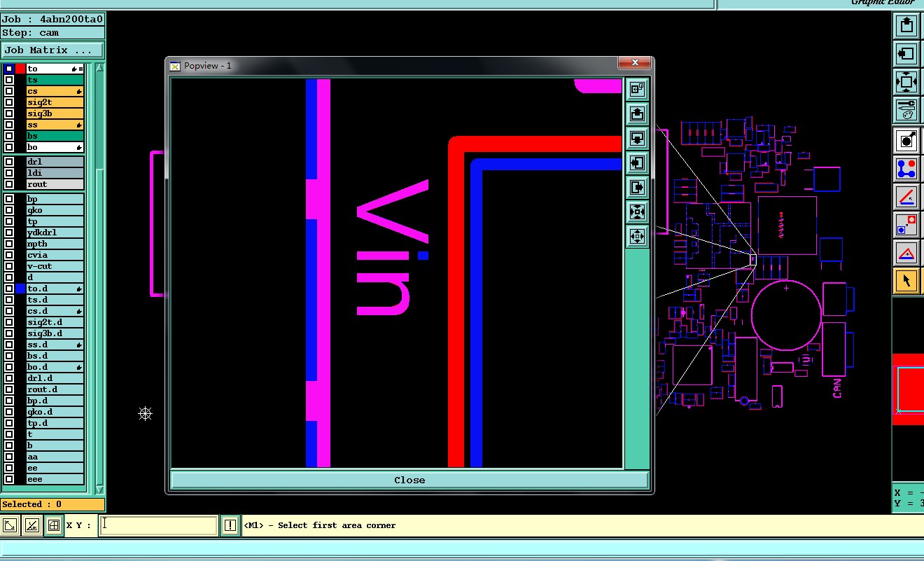The height and width of the screenshot is (561, 924).
Task: Click the X Y coordinate input field
Action: (159, 525)
